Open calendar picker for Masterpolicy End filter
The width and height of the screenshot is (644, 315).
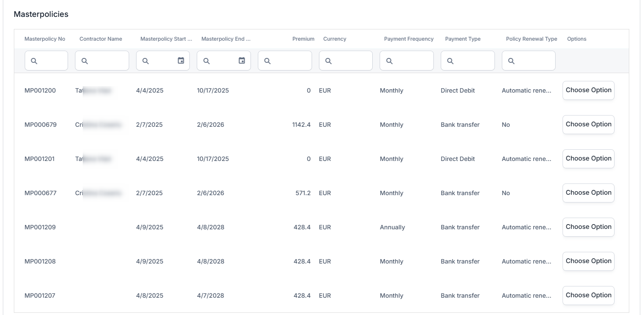[x=242, y=61]
